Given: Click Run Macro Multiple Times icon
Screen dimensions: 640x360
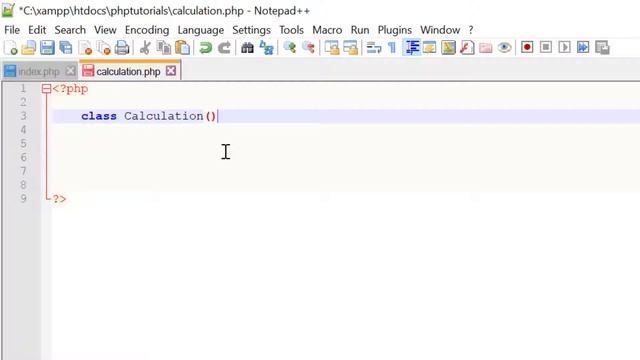Looking at the screenshot, I should pyautogui.click(x=583, y=47).
